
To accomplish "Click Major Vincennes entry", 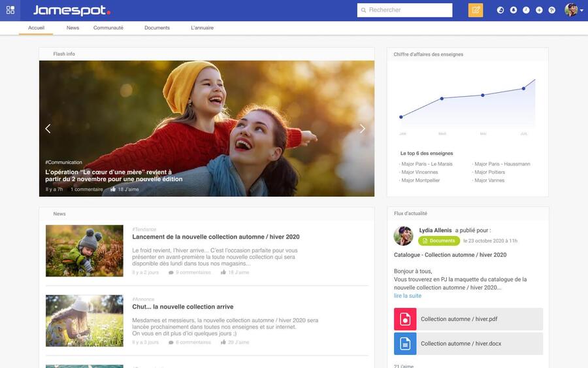I will [x=419, y=172].
